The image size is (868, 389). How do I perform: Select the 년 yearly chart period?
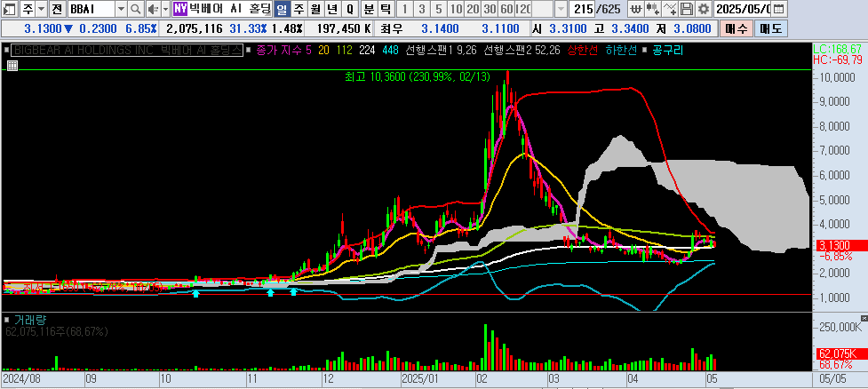point(332,8)
